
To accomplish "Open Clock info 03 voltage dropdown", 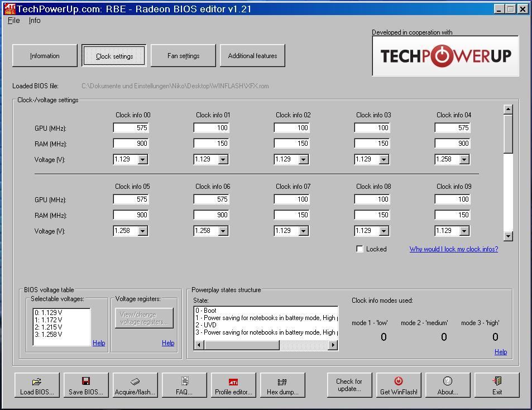I will (384, 159).
